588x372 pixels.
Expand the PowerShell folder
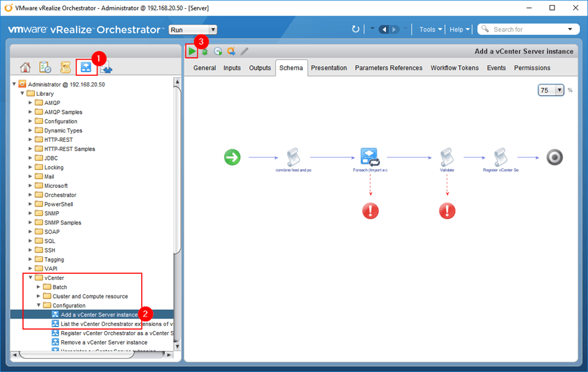[x=30, y=203]
